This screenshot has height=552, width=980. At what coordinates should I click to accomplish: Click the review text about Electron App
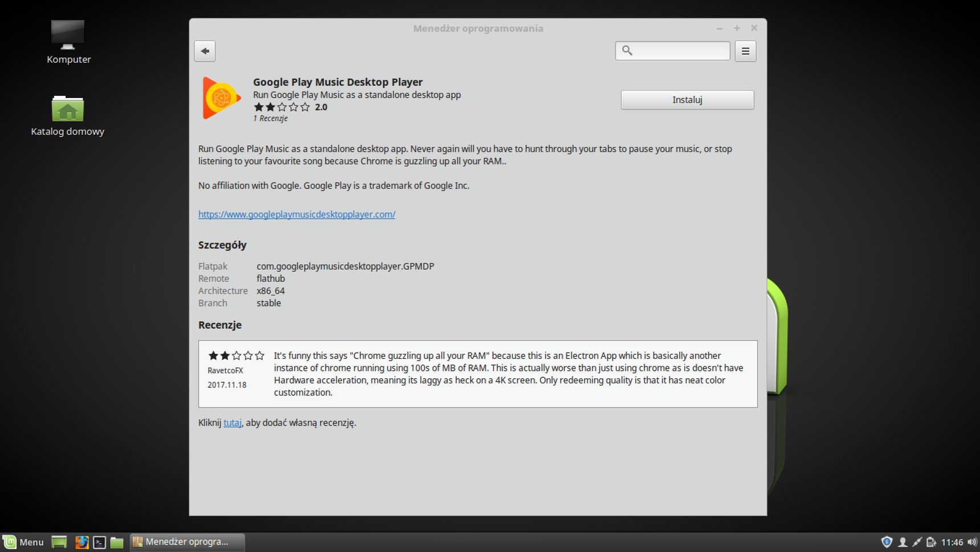(508, 374)
